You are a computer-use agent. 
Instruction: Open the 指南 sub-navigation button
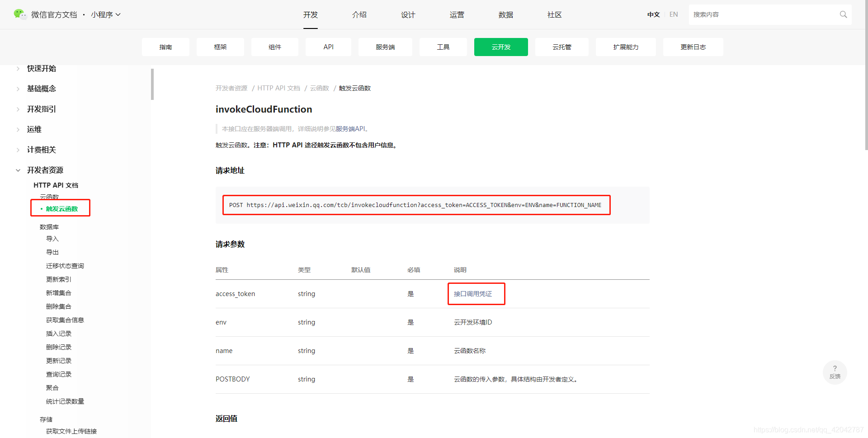[x=165, y=47]
